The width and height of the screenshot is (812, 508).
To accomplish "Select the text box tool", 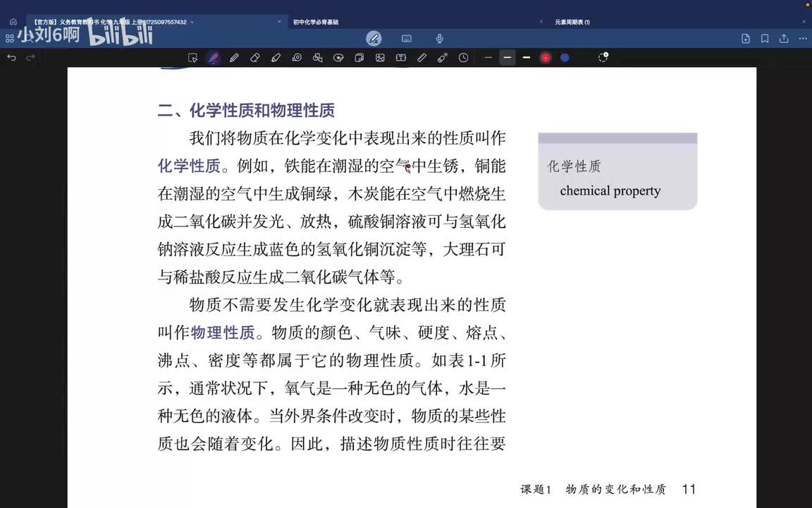I will (x=401, y=58).
